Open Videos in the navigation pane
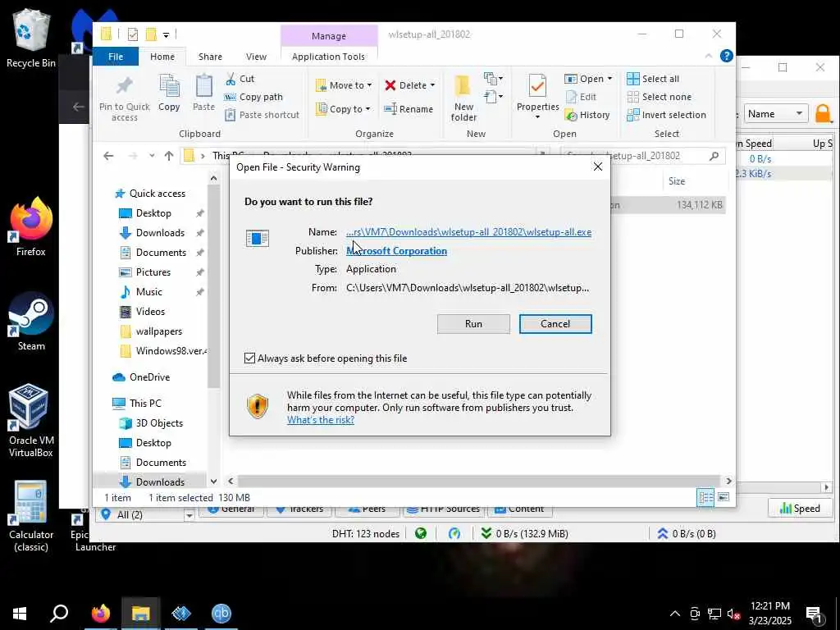840x630 pixels. click(150, 311)
